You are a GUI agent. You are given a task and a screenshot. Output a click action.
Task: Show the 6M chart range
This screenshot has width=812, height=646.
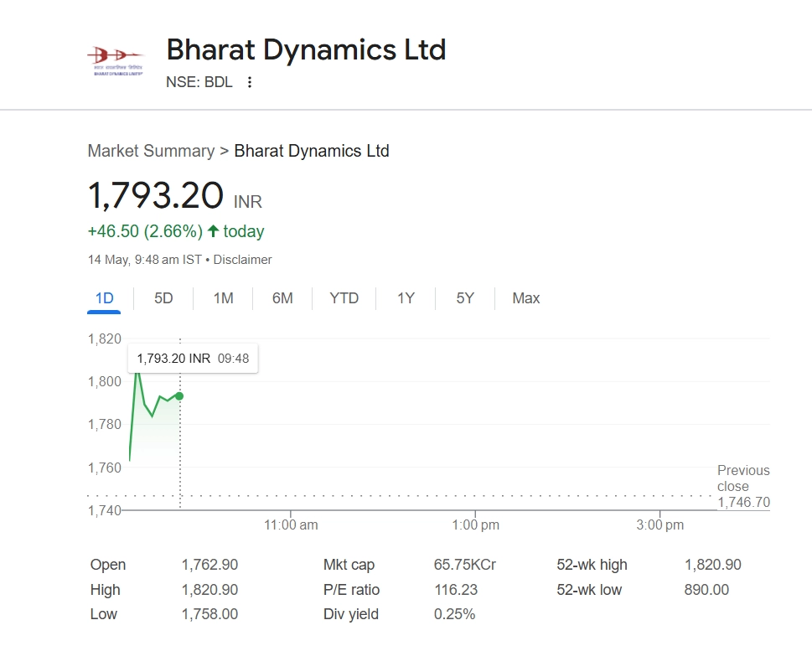pos(282,298)
